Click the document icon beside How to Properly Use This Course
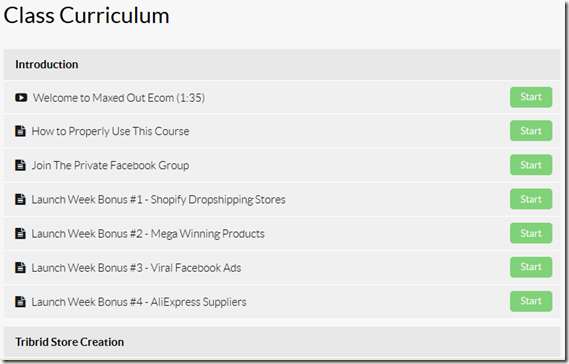The image size is (569, 364). pyautogui.click(x=20, y=131)
